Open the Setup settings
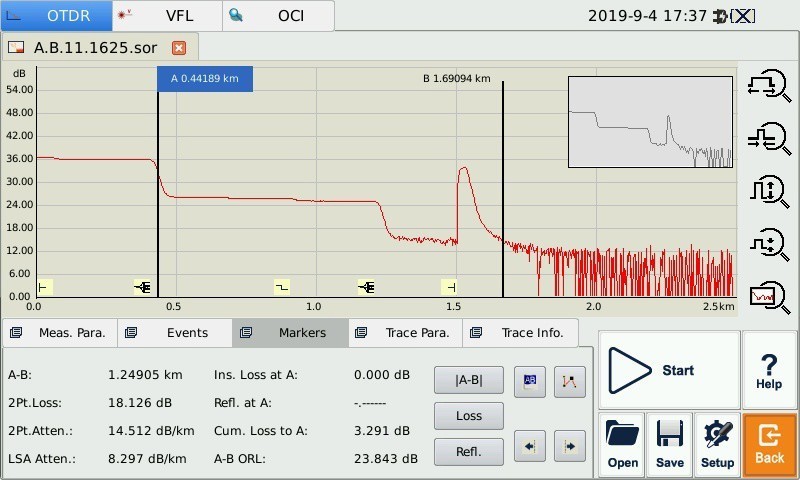The width and height of the screenshot is (800, 480). (717, 444)
